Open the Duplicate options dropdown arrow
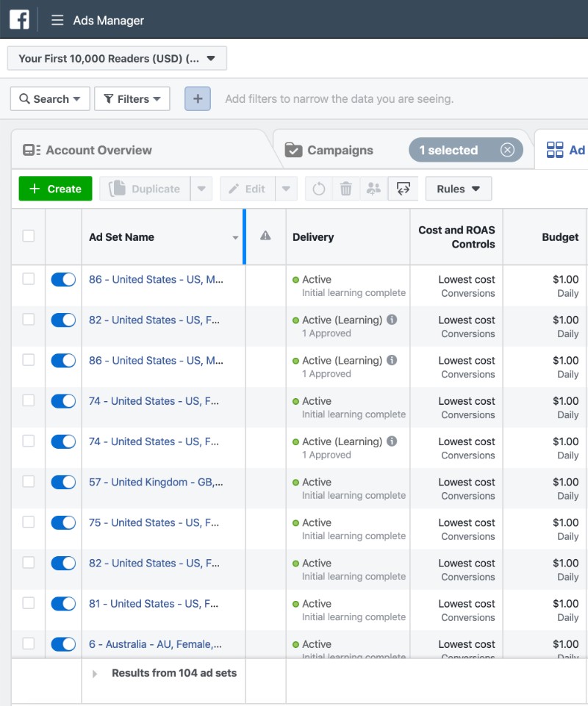Screen dimensions: 588x706 (201, 189)
